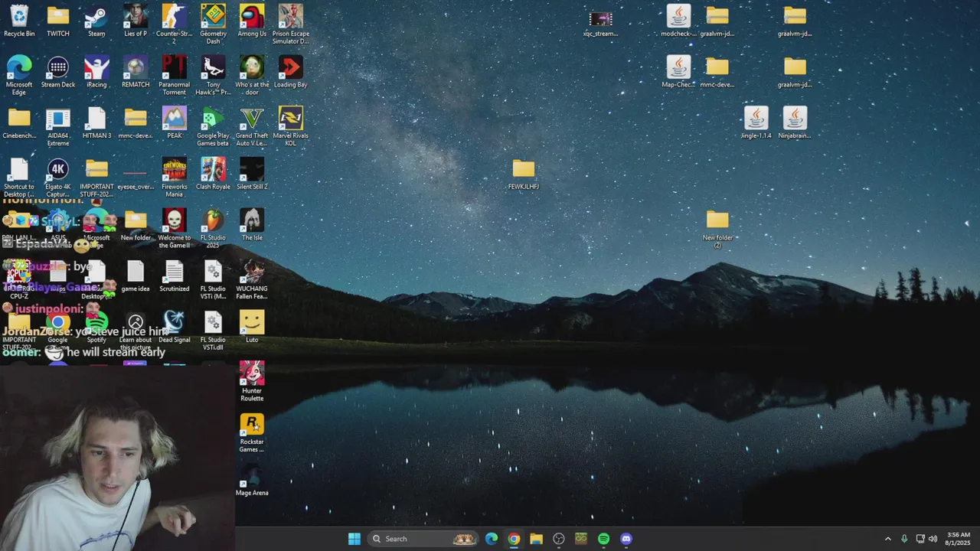Open File Explorer from the taskbar

point(536,539)
